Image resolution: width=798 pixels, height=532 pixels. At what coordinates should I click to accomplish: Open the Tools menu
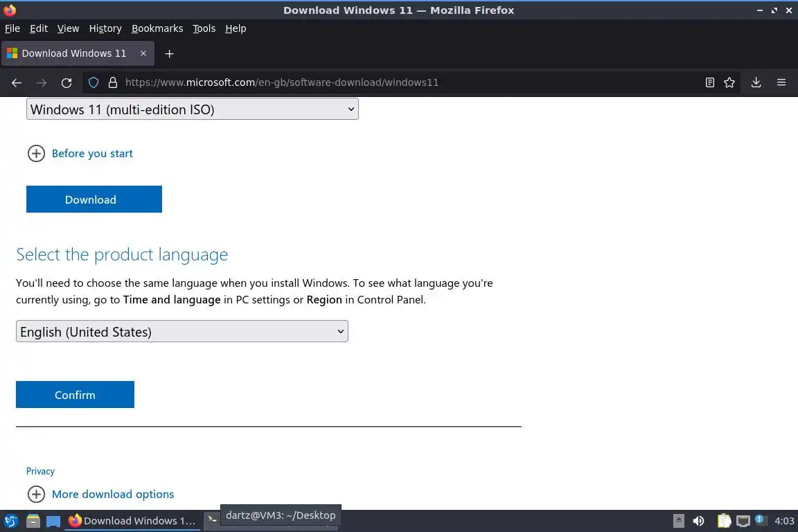pyautogui.click(x=204, y=28)
